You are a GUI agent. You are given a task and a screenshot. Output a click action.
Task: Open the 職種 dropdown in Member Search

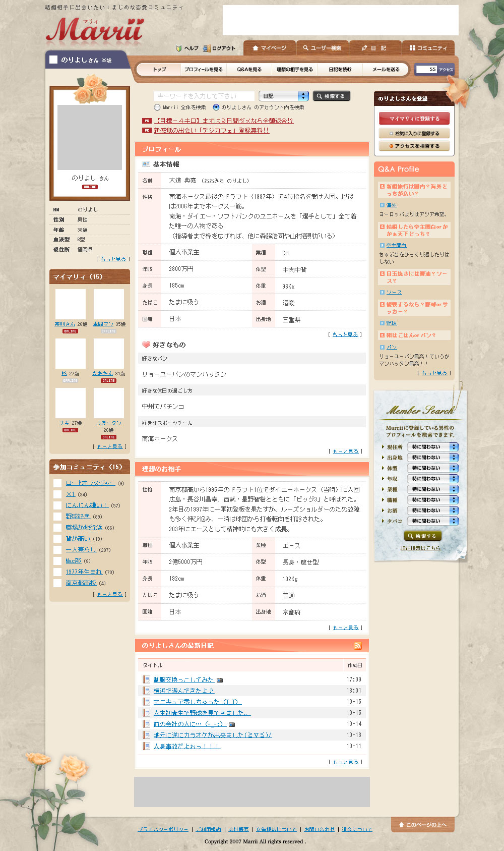(433, 500)
